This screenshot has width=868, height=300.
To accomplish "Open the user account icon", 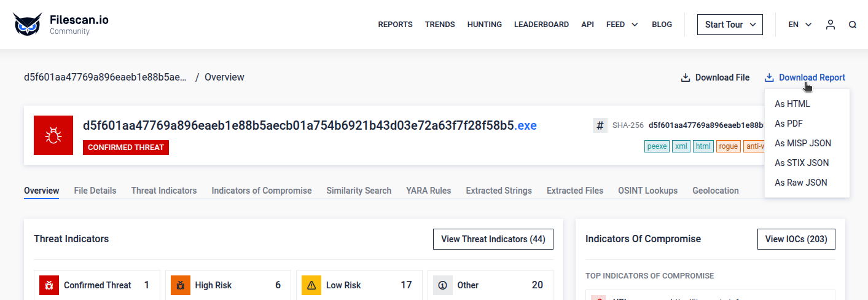I will point(831,25).
